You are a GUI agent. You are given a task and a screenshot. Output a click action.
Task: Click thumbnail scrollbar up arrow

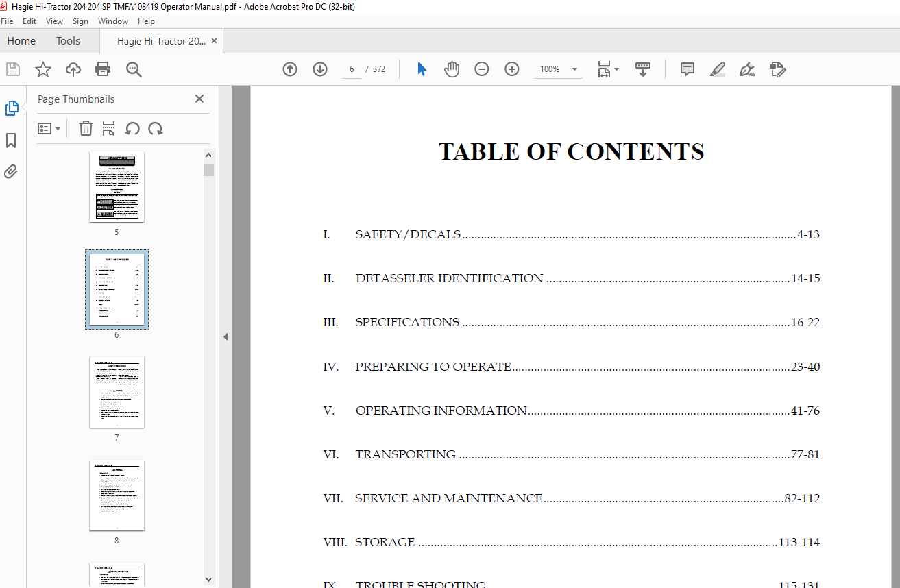209,154
